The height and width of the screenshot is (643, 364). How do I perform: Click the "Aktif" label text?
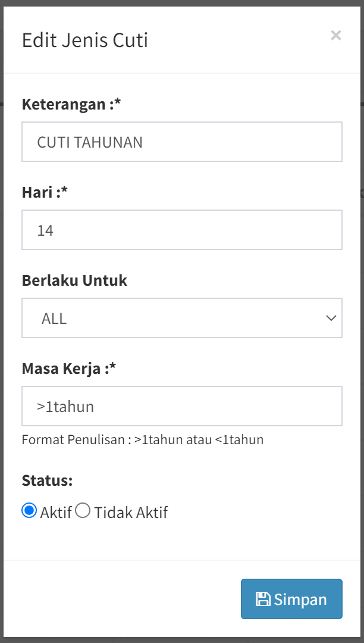tap(56, 512)
